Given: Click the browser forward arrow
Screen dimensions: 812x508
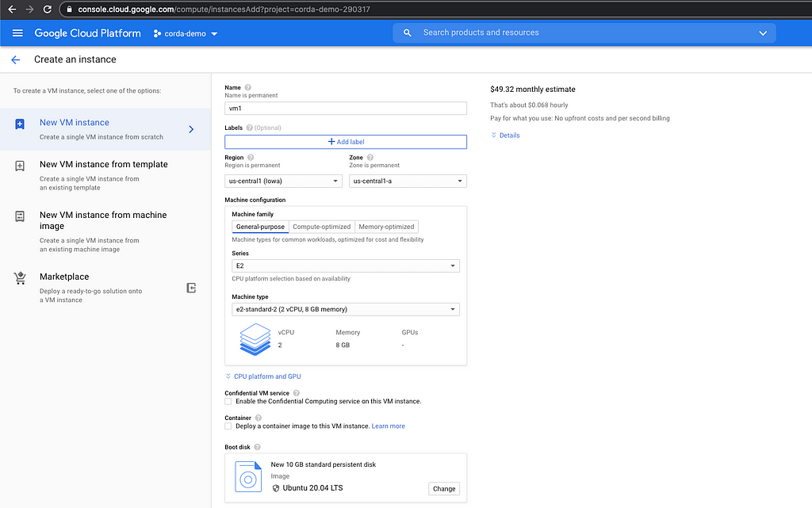Looking at the screenshot, I should pyautogui.click(x=29, y=10).
